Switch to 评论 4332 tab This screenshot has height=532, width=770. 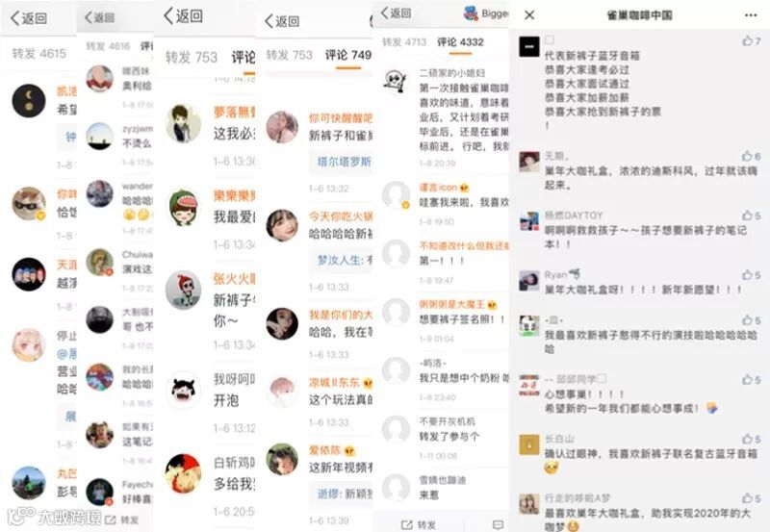tap(461, 42)
